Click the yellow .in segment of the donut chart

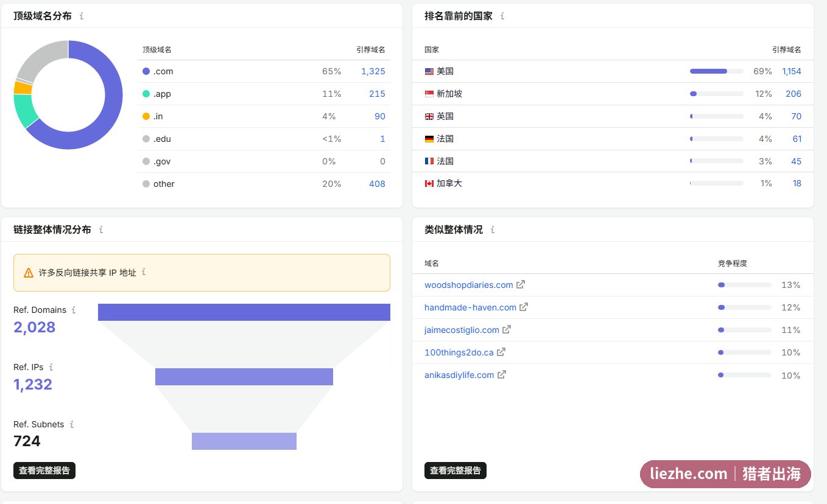tap(23, 88)
